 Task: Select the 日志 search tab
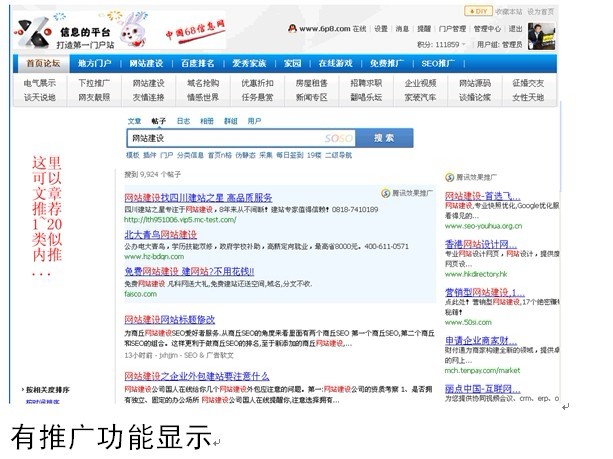pos(183,121)
